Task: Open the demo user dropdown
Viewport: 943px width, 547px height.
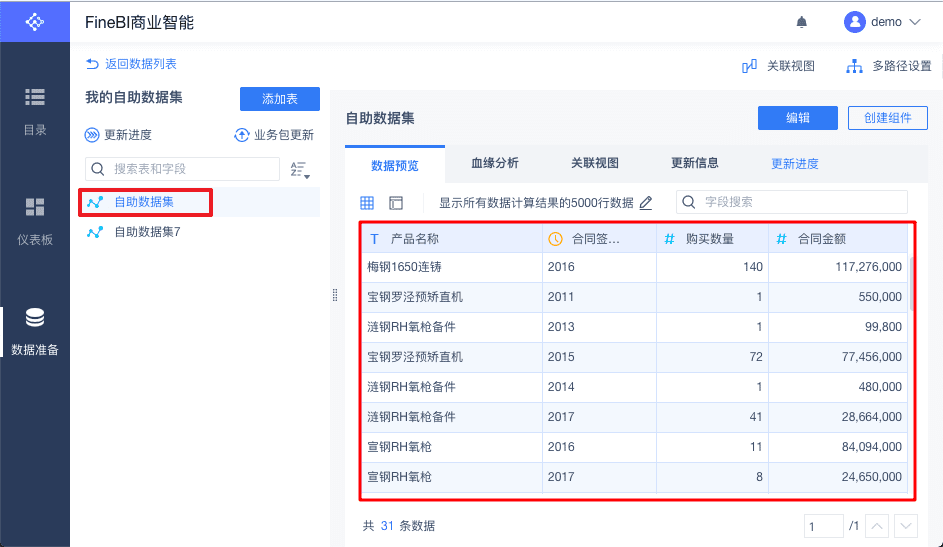Action: (x=882, y=22)
